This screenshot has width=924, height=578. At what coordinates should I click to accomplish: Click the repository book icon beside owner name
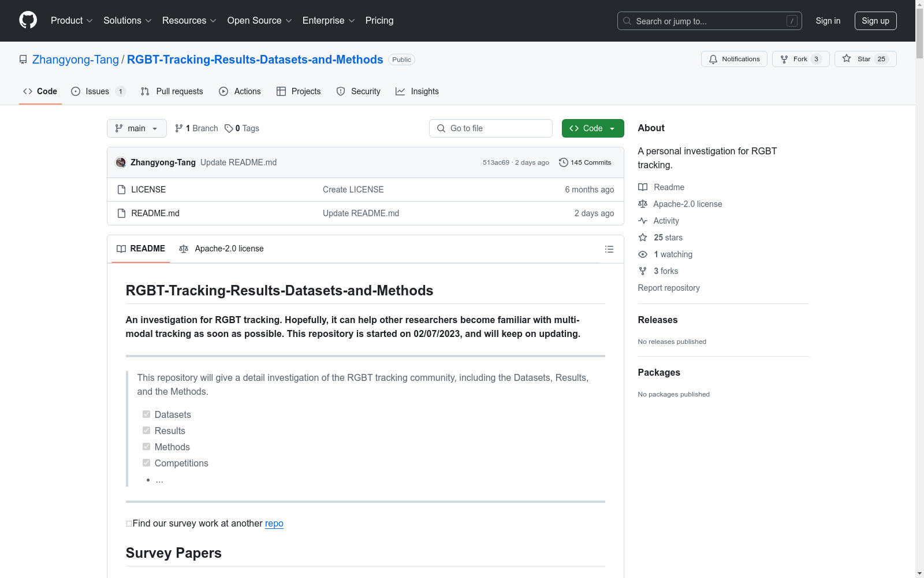coord(23,60)
